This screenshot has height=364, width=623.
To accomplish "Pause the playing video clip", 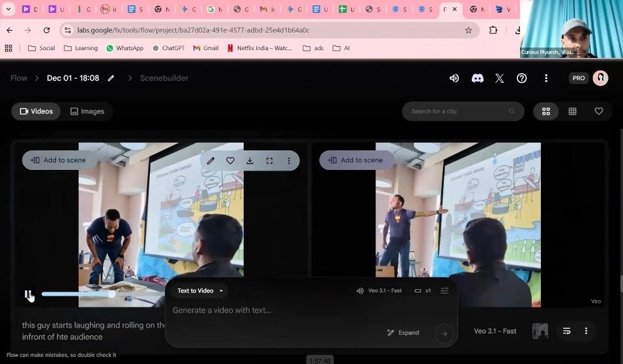I will pos(27,294).
